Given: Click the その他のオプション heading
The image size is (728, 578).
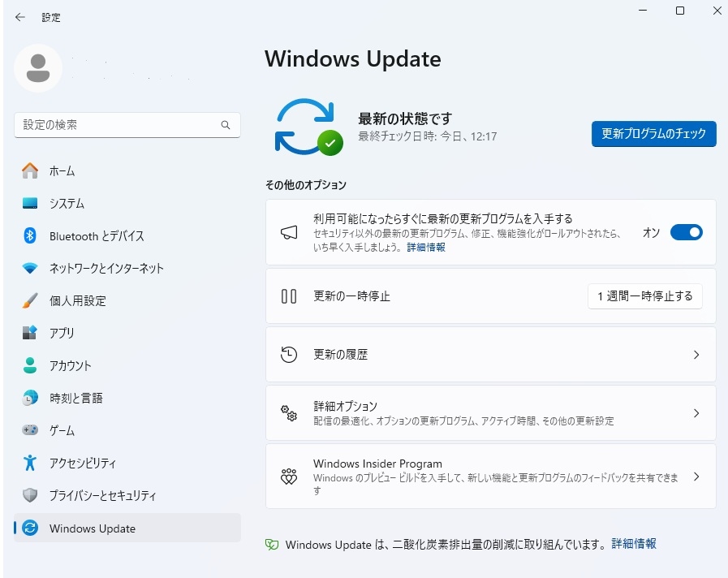Looking at the screenshot, I should 306,185.
